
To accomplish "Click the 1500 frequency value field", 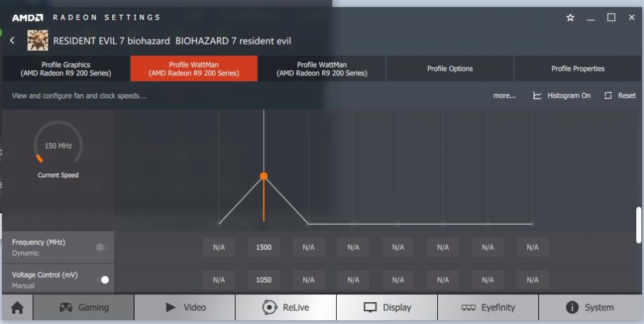I will click(263, 247).
